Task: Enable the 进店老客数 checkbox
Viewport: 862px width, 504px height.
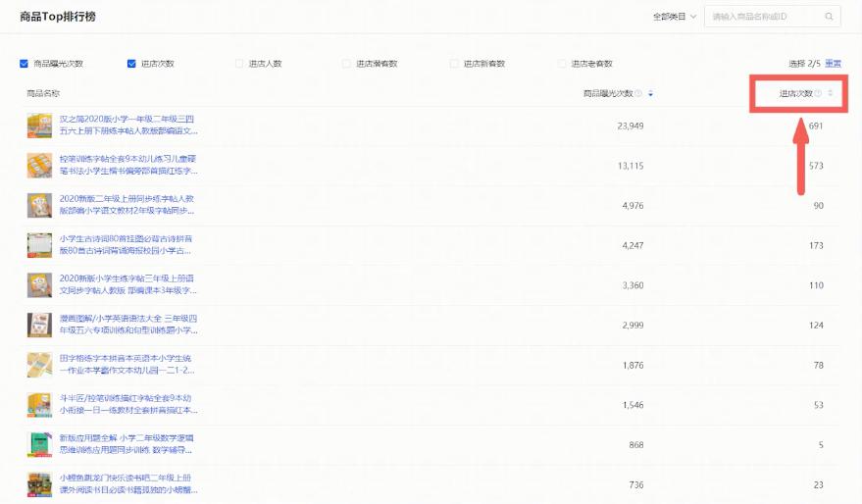Action: (561, 64)
